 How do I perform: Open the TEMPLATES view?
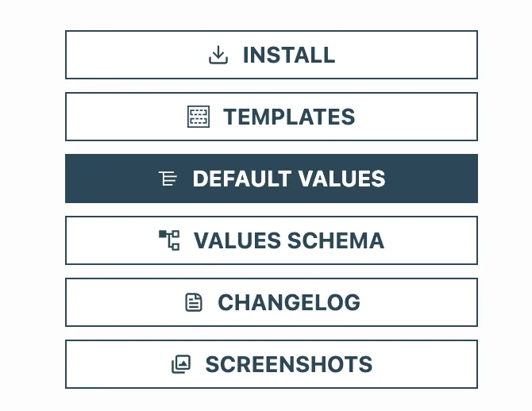pos(272,117)
